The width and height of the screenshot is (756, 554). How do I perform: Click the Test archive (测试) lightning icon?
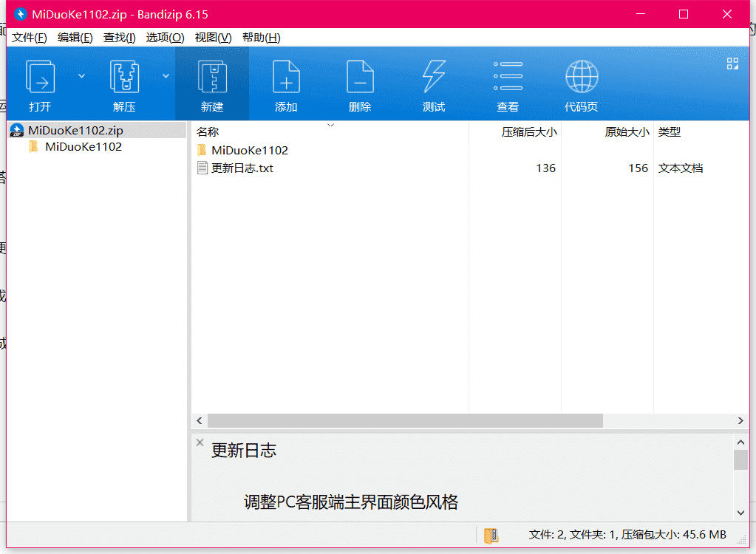pos(434,77)
